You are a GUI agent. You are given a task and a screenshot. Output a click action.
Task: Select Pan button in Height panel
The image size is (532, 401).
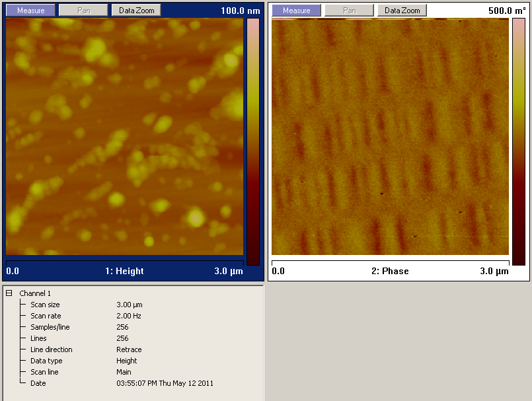point(83,11)
